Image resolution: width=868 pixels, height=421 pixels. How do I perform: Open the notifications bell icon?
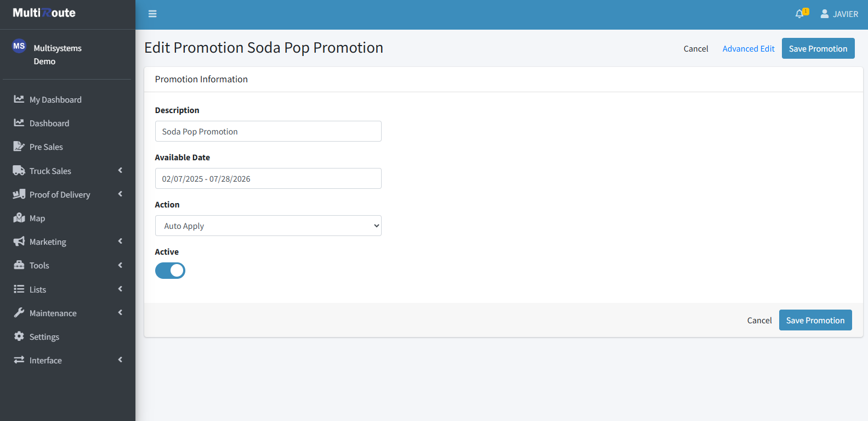pyautogui.click(x=799, y=14)
